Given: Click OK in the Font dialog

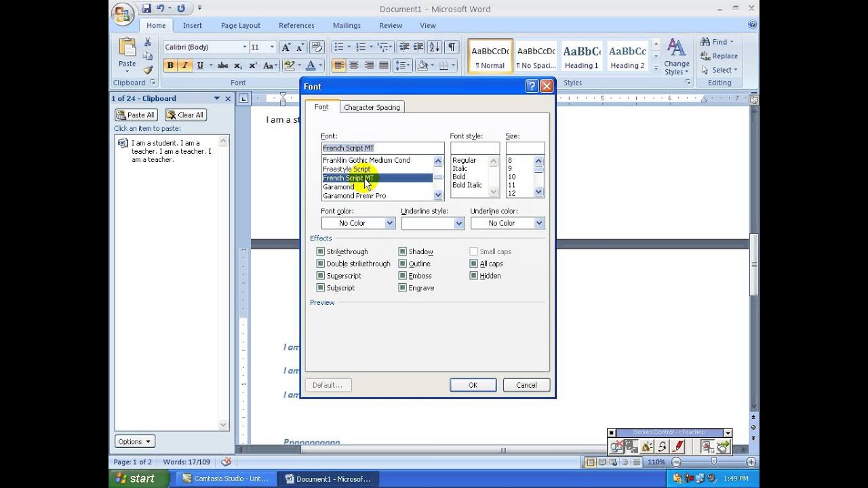Looking at the screenshot, I should [473, 385].
